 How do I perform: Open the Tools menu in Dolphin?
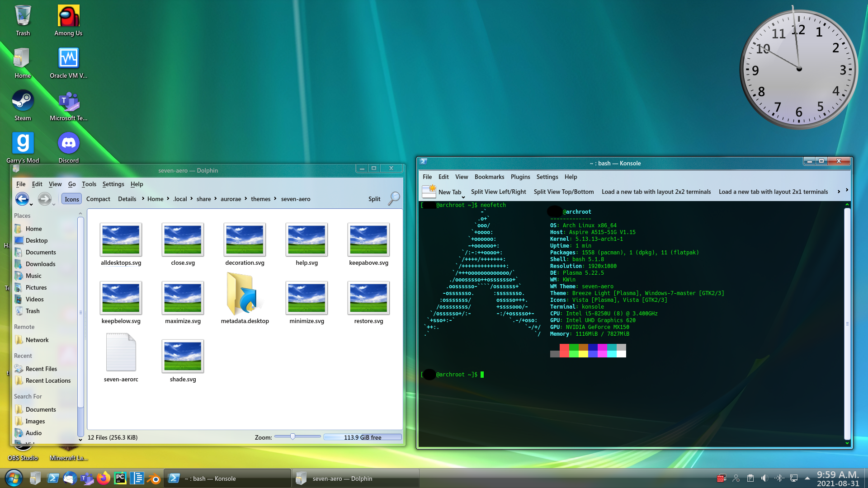[89, 184]
